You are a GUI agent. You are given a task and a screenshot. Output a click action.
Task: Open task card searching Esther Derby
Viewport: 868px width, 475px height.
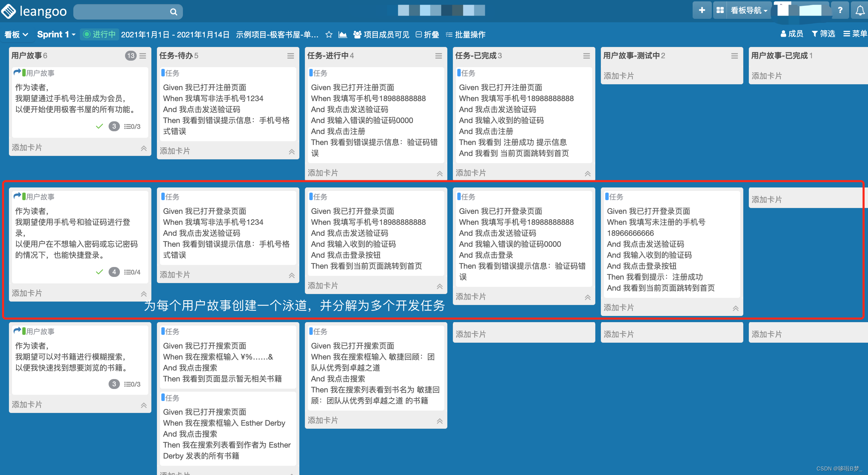click(x=228, y=428)
